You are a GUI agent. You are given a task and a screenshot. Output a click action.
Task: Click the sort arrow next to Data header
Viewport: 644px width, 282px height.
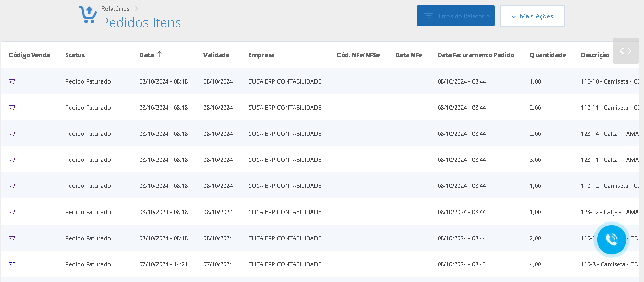pyautogui.click(x=160, y=54)
